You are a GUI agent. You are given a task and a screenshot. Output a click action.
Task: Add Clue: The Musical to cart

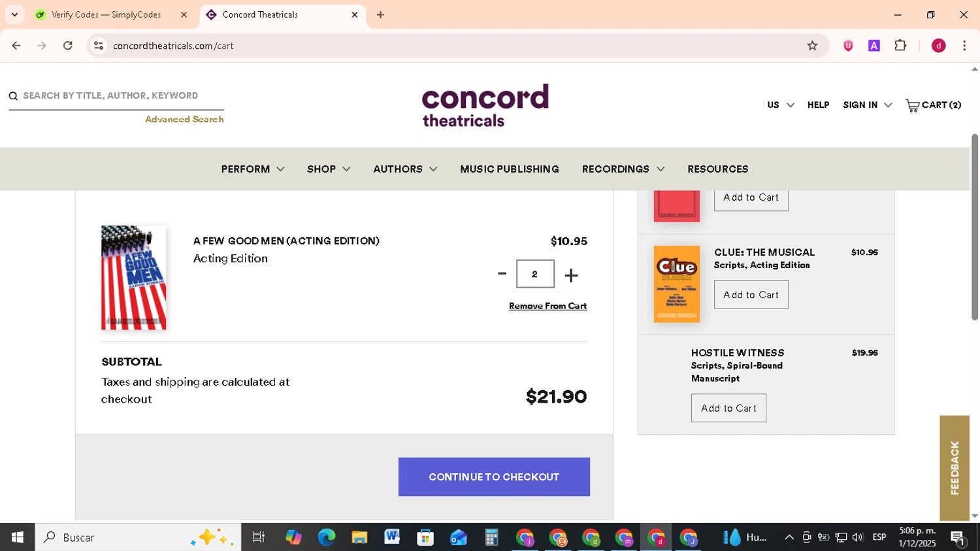pos(751,295)
